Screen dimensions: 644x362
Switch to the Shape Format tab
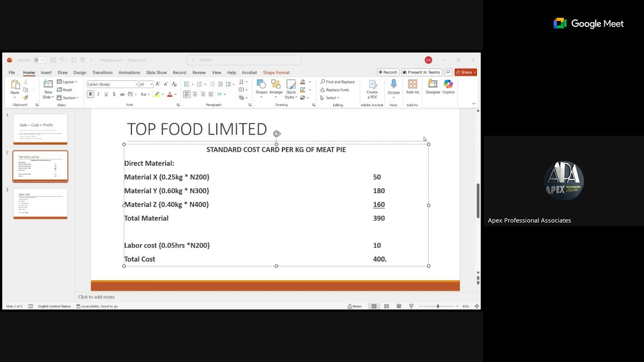[x=276, y=72]
